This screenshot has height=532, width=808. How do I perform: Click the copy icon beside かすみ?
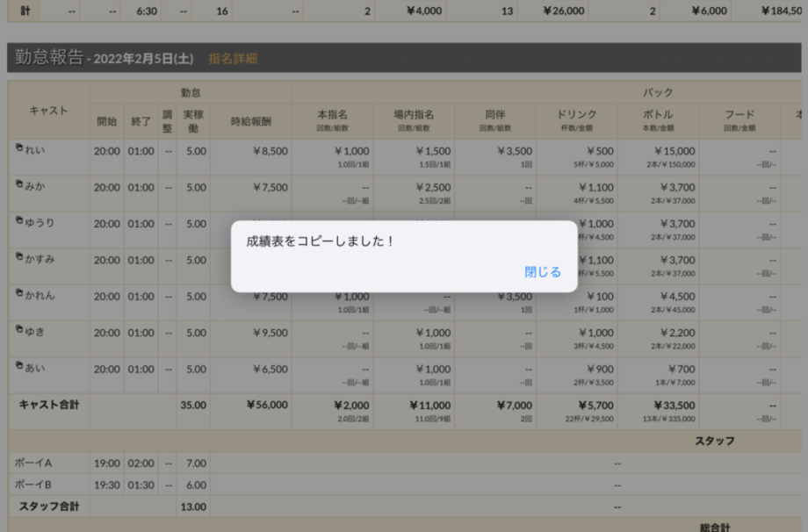[18, 257]
